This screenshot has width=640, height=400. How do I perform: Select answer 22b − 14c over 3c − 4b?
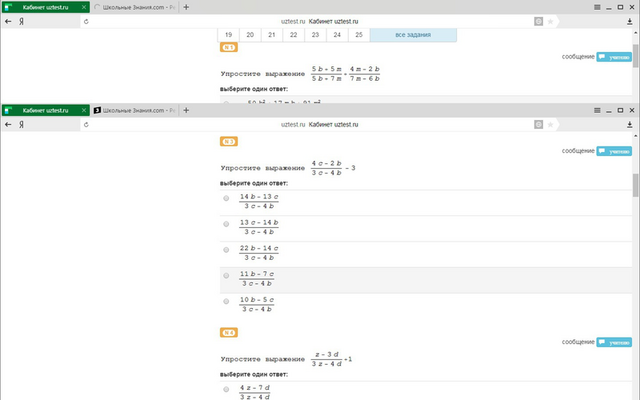[x=226, y=250]
